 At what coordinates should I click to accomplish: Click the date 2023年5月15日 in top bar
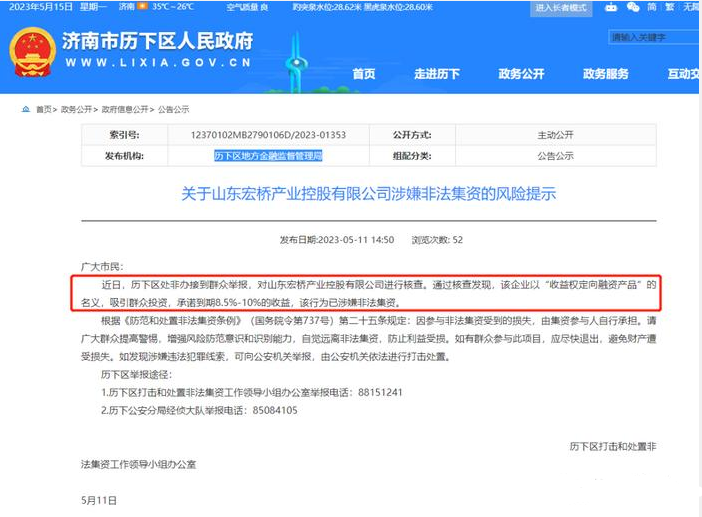coord(41,7)
